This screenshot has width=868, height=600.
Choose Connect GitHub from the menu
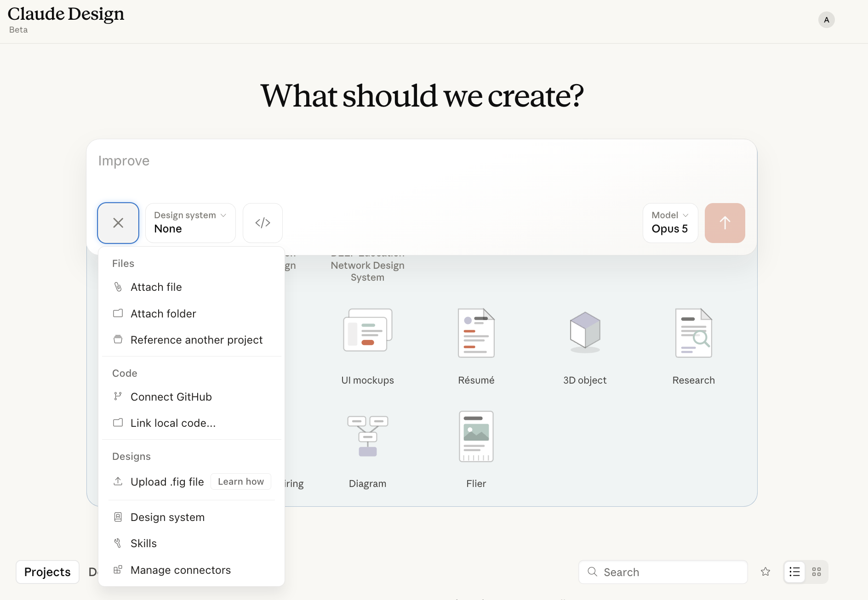(x=191, y=396)
